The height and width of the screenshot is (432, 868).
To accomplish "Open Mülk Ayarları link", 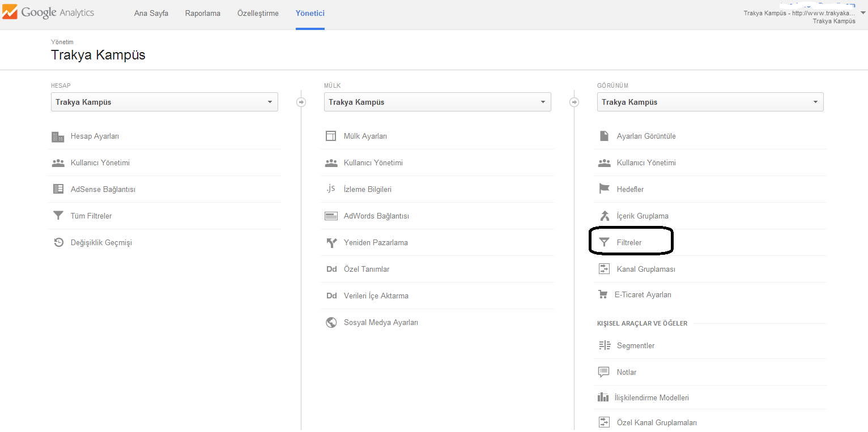I will click(x=365, y=136).
